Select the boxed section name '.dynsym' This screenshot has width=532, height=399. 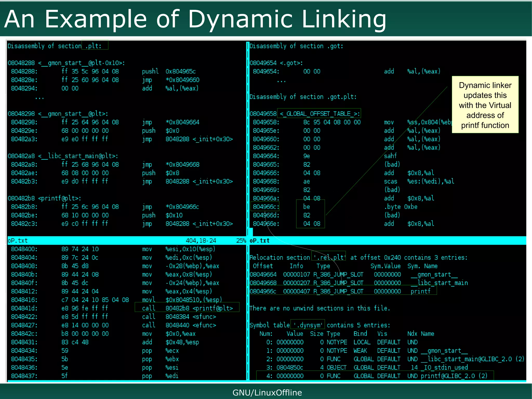[x=308, y=324]
